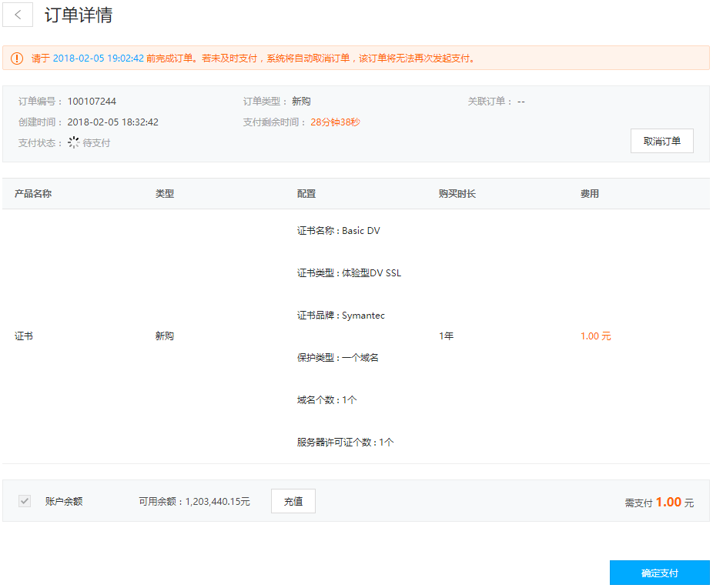Toggle the 账户余额 checkbox
713x588 pixels.
[x=25, y=501]
